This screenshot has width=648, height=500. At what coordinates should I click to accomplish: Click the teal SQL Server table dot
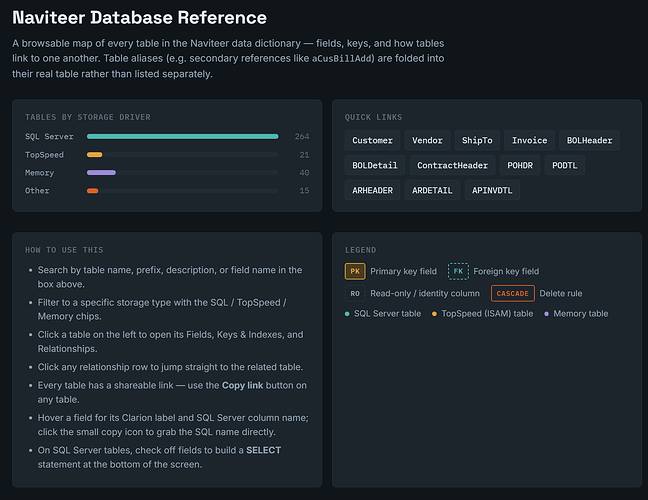click(x=347, y=314)
